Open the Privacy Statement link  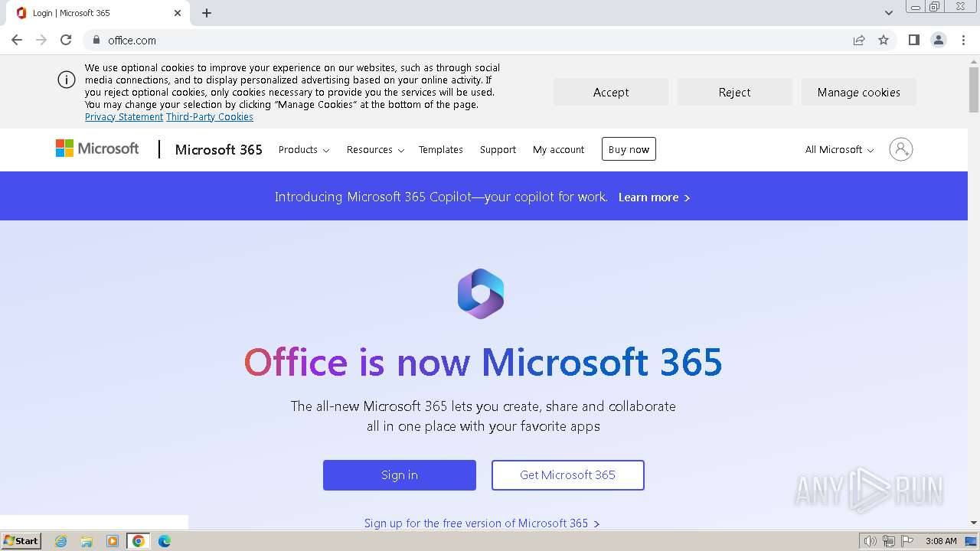(x=124, y=117)
